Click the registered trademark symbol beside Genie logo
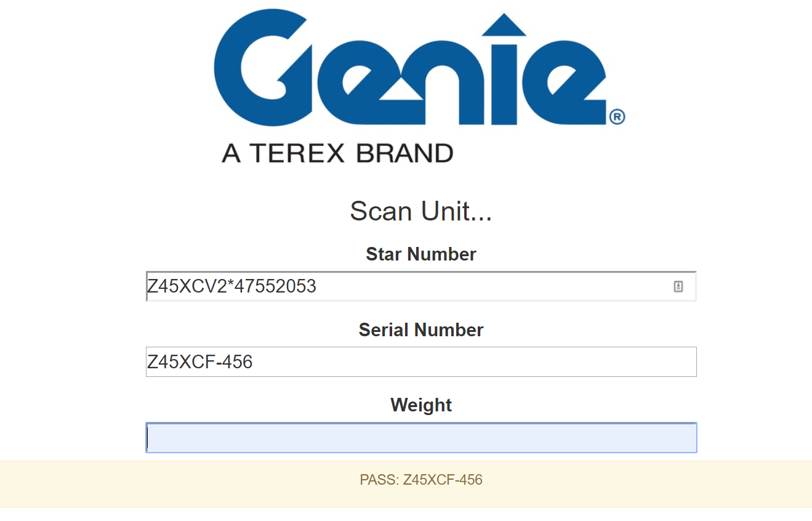Screen dimensions: 812x521 [617, 117]
